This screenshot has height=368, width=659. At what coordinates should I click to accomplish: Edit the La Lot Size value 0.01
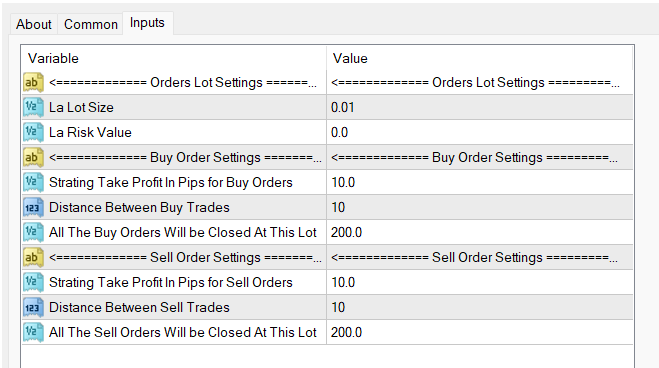[480, 107]
